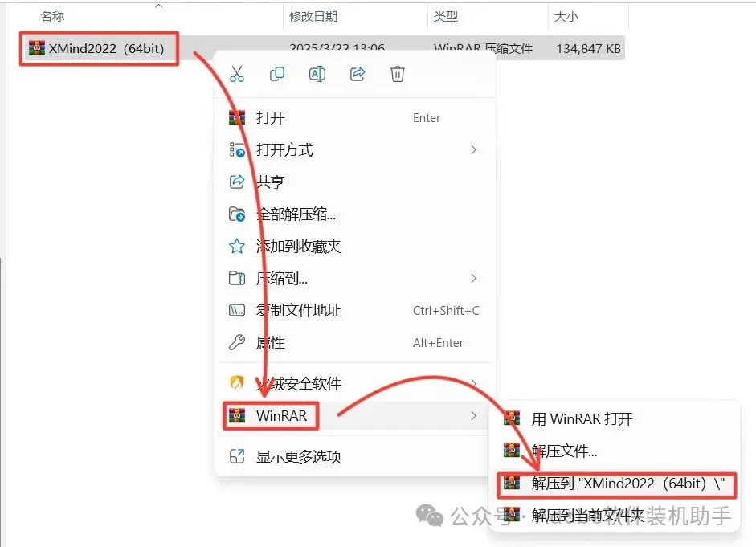Choose 打开 to open the archive
The image size is (756, 547).
tap(353, 117)
